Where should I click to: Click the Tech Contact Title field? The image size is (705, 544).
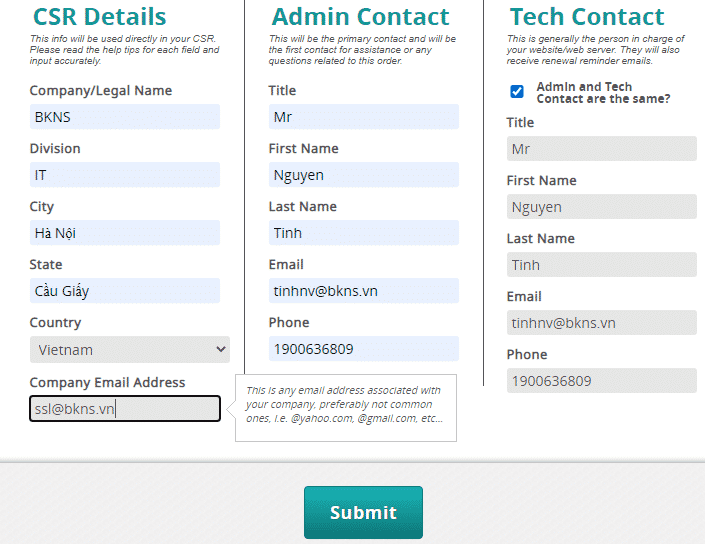click(x=602, y=149)
